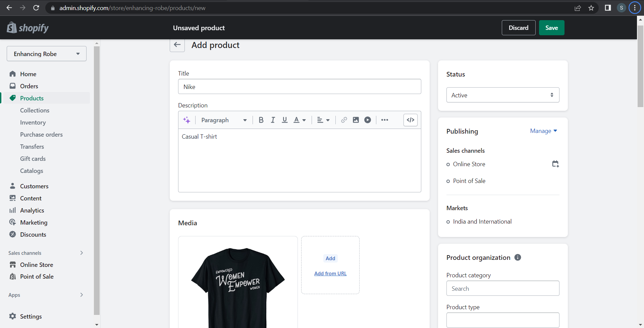Open Transfers under Products
Viewport: 644px width, 328px height.
point(32,146)
